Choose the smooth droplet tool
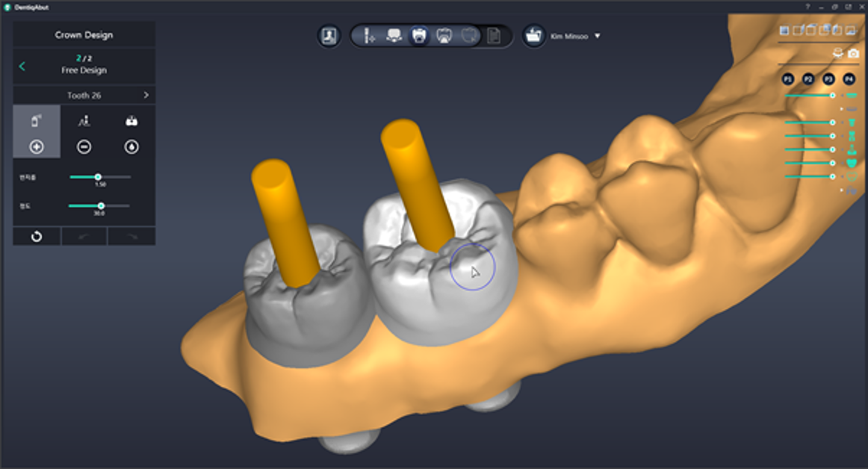 (x=131, y=147)
